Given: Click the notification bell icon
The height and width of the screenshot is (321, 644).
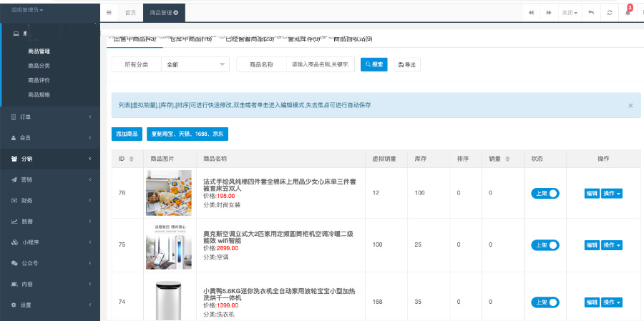Looking at the screenshot, I should click(x=628, y=13).
